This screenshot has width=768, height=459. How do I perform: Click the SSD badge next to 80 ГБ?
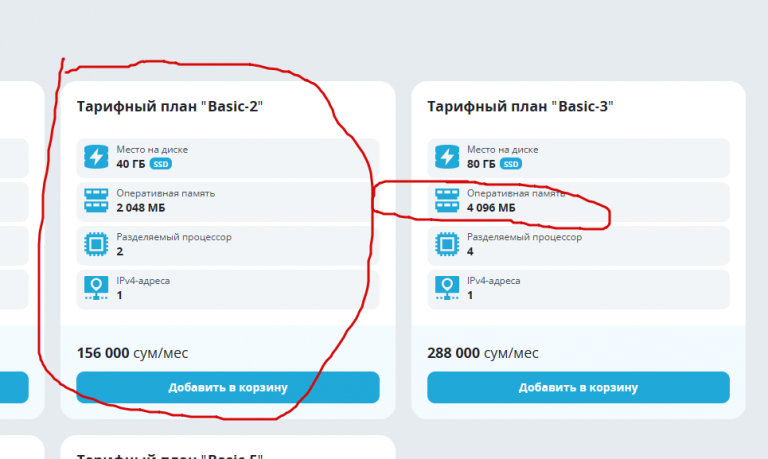click(511, 164)
